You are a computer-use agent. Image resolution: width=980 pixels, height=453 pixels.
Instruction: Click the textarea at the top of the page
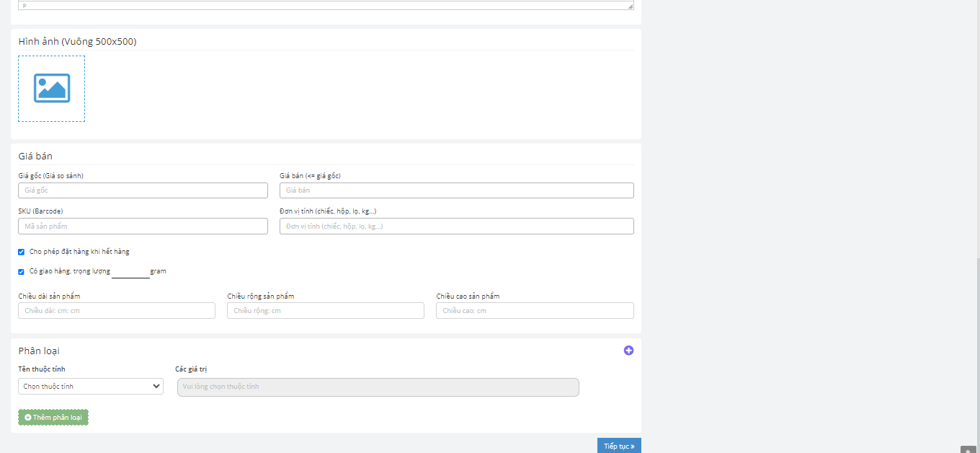coord(324,5)
